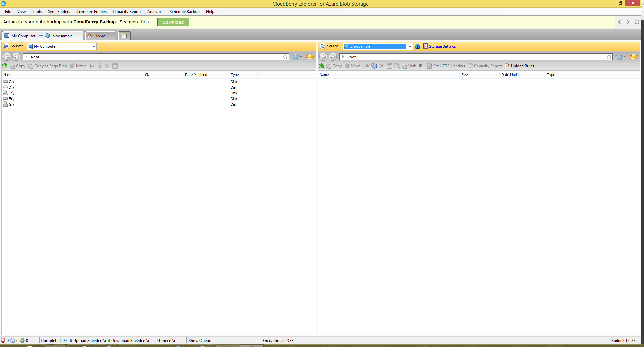Click the right pane open folder icon
644x347 pixels.
click(x=634, y=57)
